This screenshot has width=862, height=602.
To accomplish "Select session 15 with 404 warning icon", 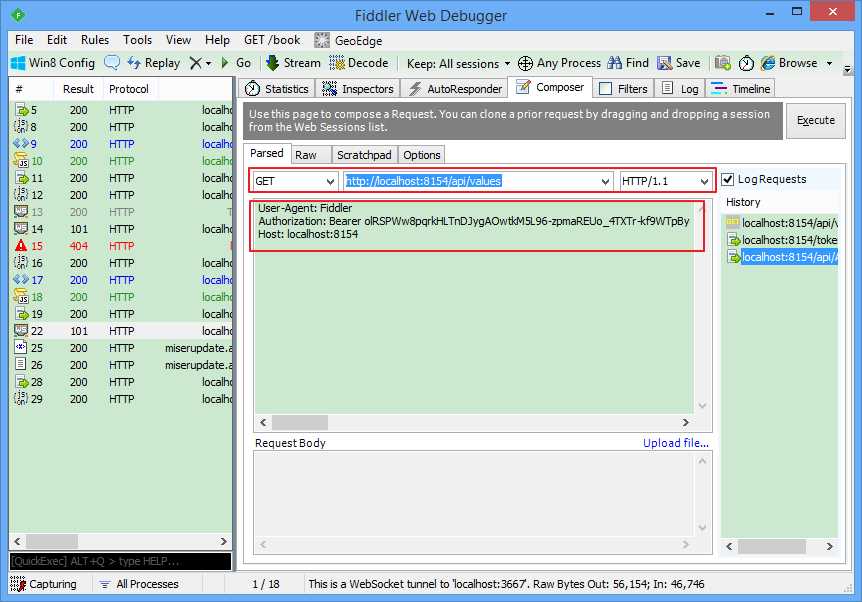I will 21,246.
